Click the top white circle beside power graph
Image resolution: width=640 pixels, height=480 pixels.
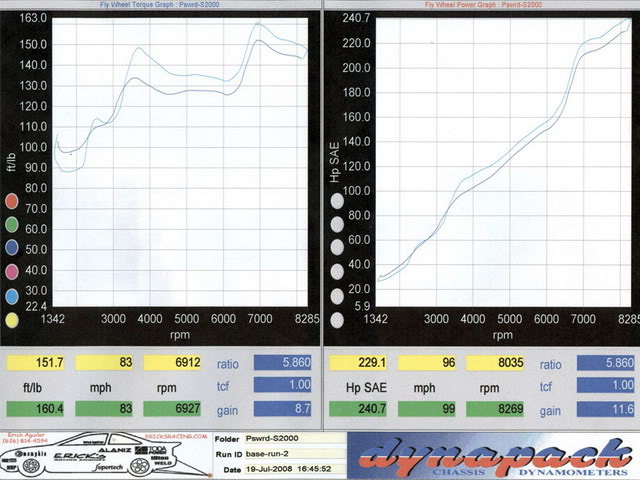(x=337, y=201)
